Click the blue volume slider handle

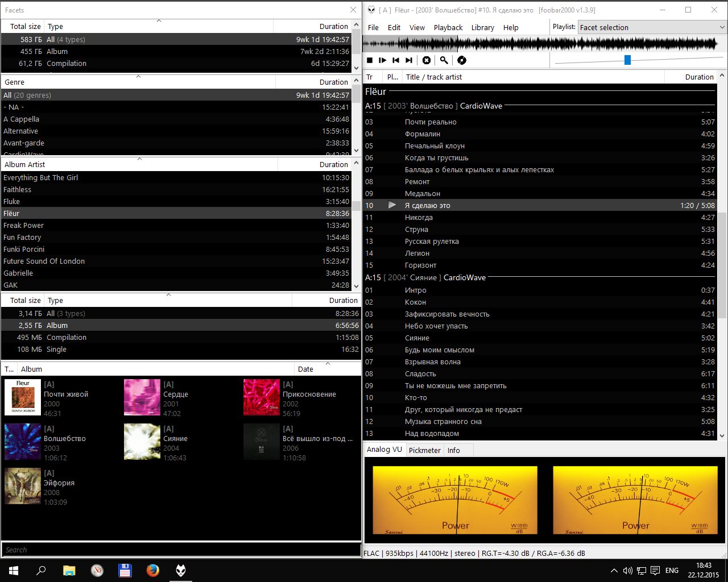pos(627,60)
